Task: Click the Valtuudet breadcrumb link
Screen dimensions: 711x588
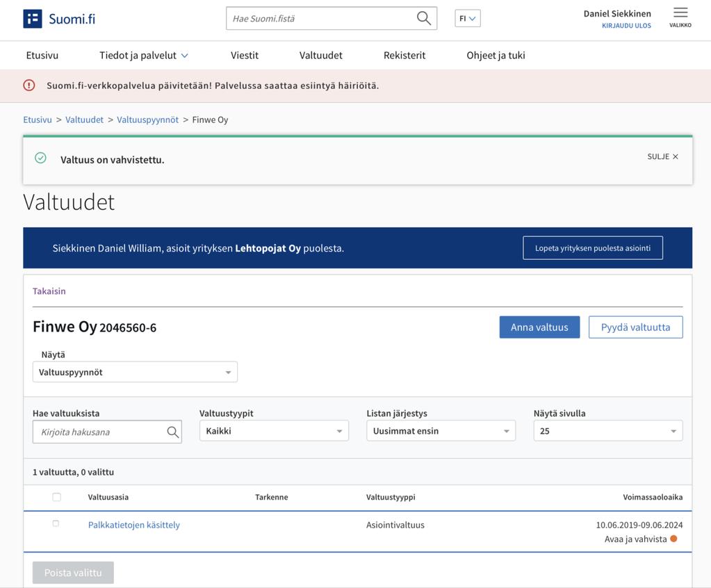Action: pyautogui.click(x=84, y=120)
